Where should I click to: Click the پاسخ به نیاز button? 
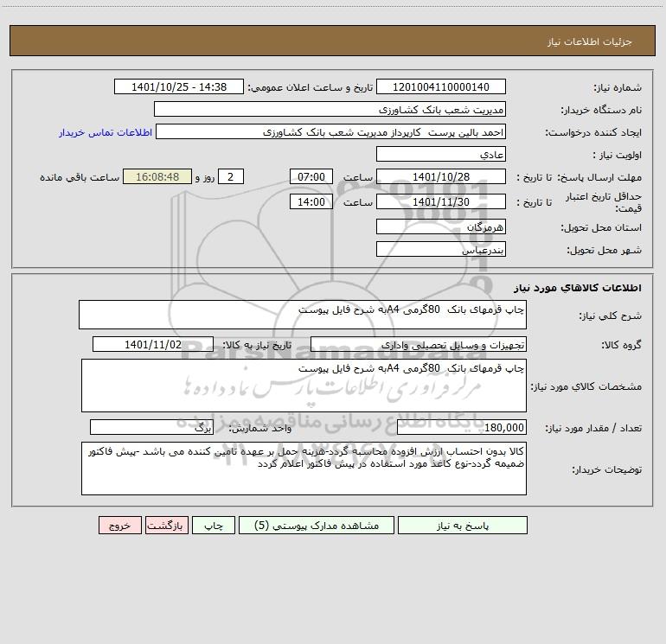pos(463,526)
